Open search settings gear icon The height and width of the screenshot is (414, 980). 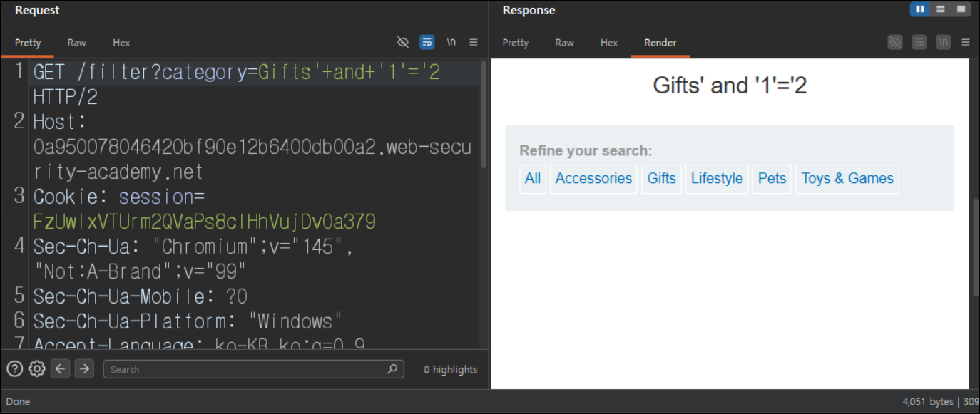37,368
